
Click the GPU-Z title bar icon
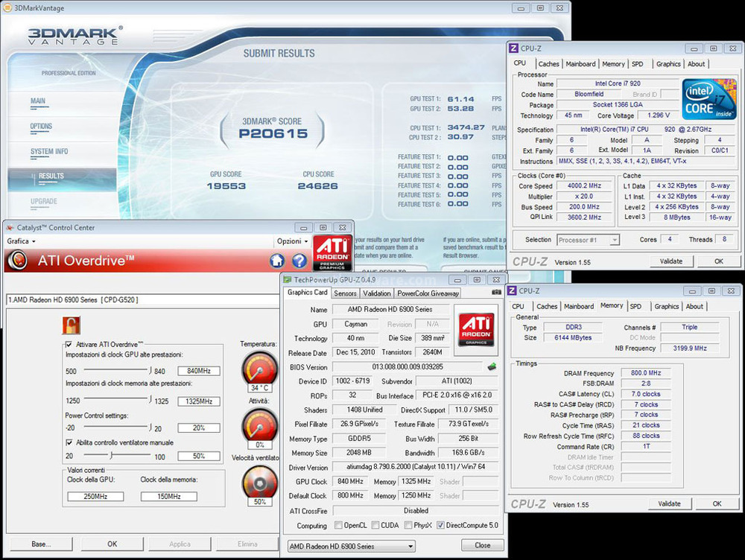287,280
